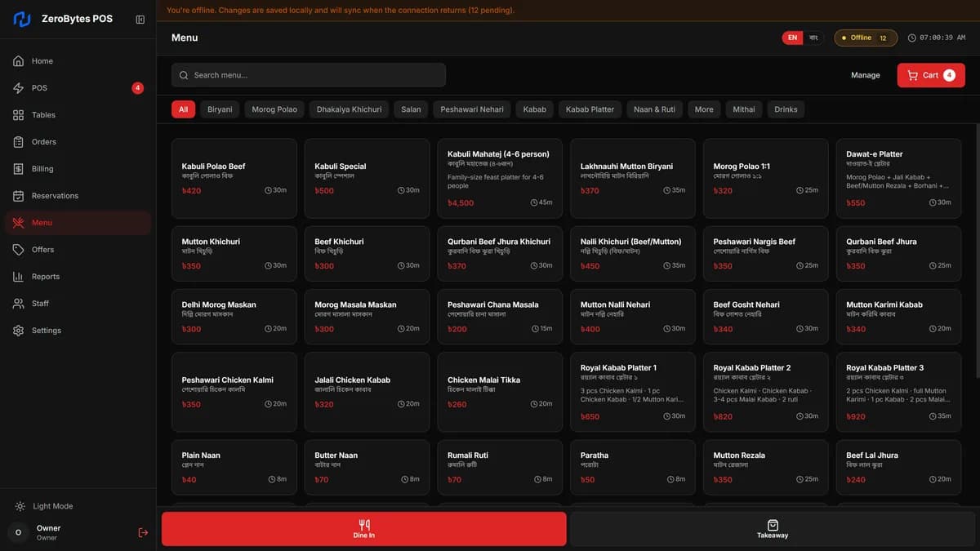This screenshot has width=980, height=551.
Task: Filter menu by Drinks
Action: (x=786, y=109)
